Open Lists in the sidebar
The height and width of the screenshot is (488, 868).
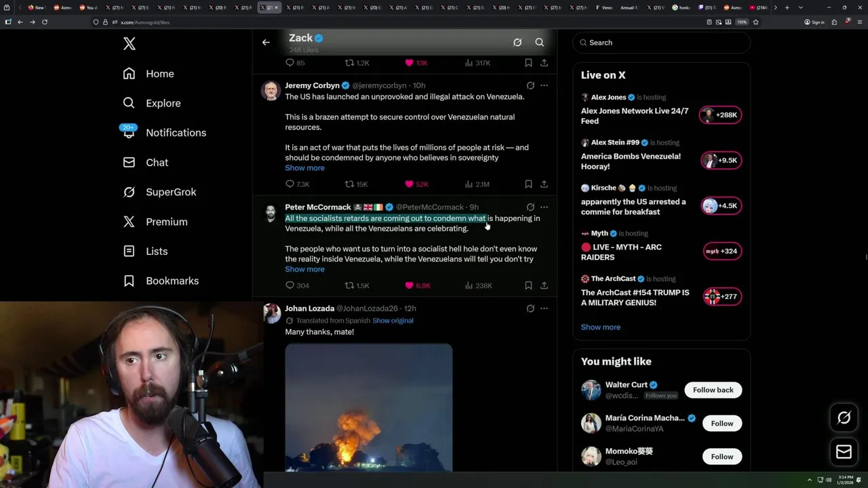pos(145,251)
